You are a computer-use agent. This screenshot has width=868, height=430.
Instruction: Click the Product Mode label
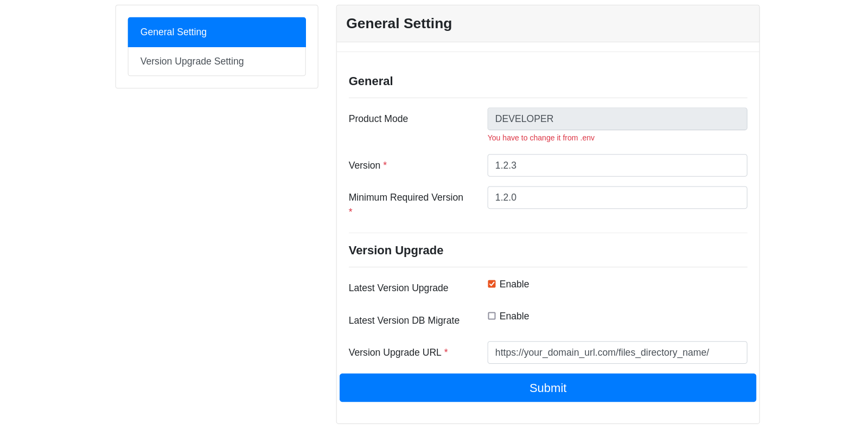378,119
